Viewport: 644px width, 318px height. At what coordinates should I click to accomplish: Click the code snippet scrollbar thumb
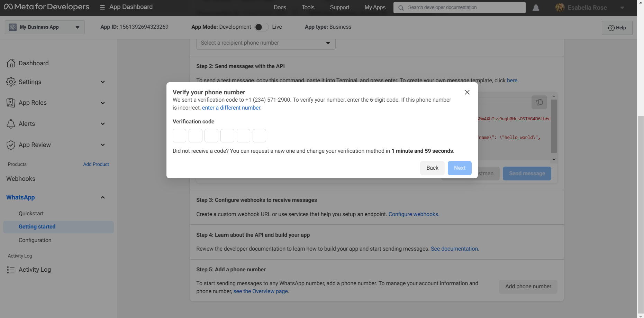coord(554,126)
